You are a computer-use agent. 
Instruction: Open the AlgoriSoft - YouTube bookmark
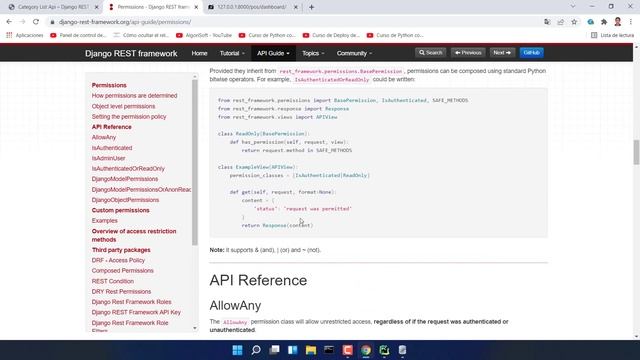pyautogui.click(x=204, y=36)
